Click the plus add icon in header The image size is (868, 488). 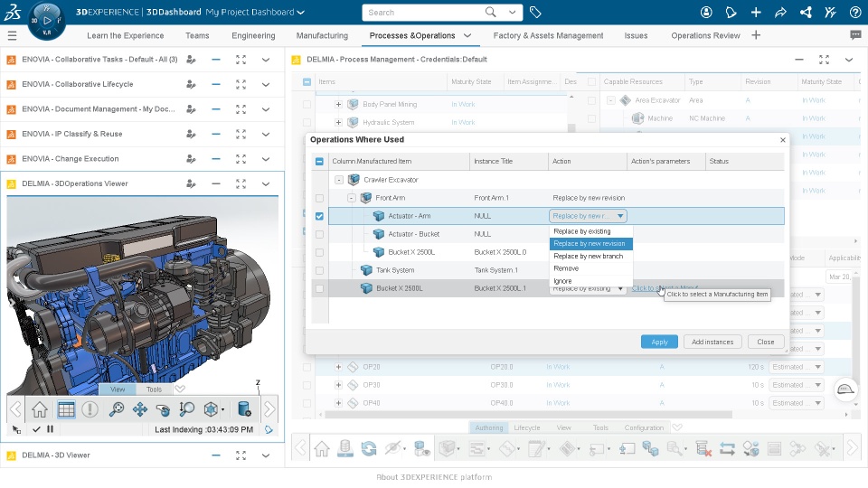pyautogui.click(x=756, y=12)
